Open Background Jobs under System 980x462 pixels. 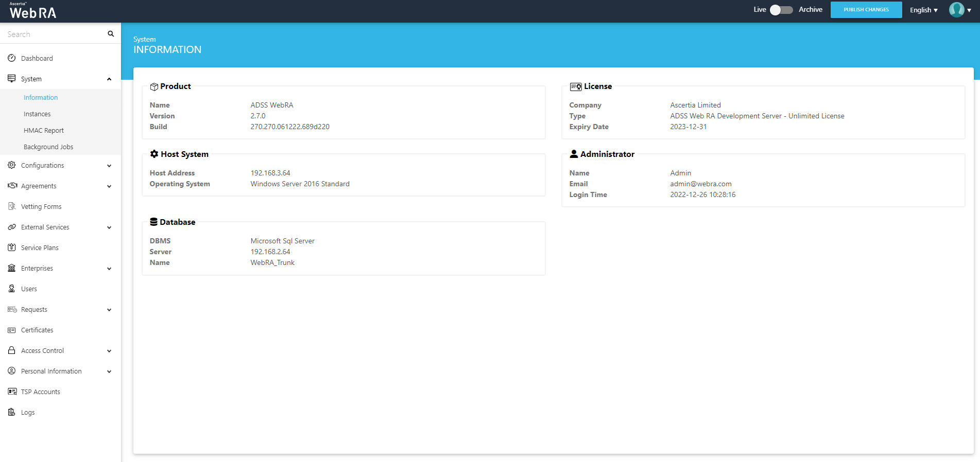48,147
